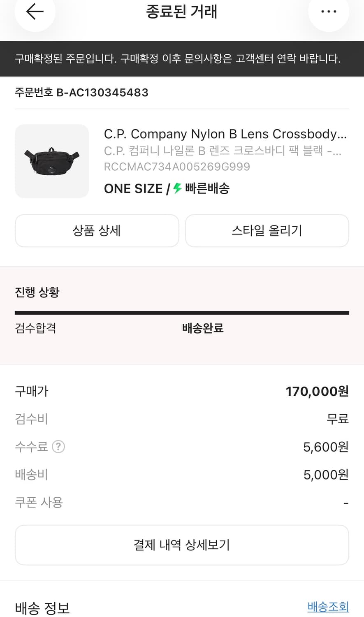Open the three-dot more options menu
Screen dimensions: 364x617
pyautogui.click(x=328, y=12)
